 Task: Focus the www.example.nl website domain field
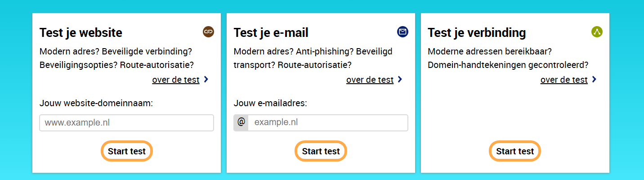[127, 123]
